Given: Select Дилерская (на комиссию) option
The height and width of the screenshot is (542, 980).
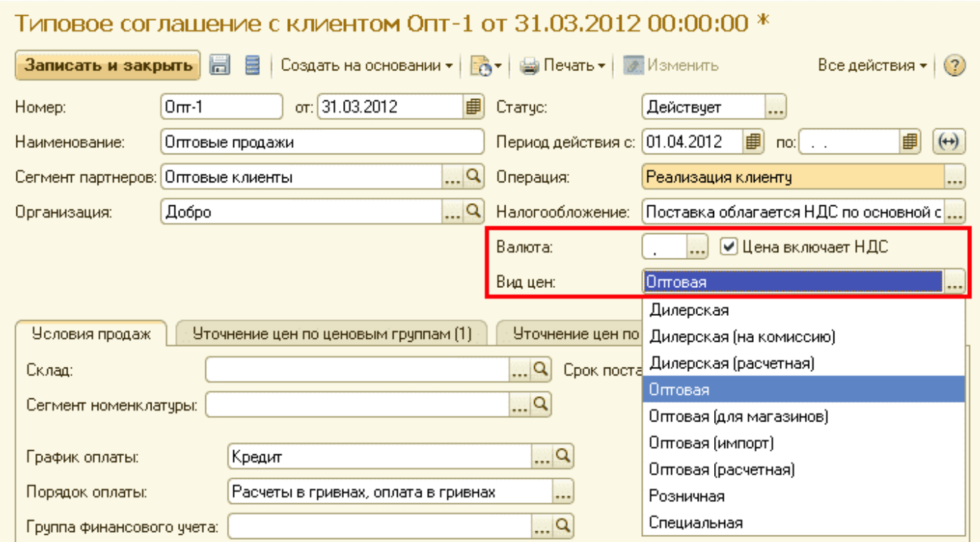Looking at the screenshot, I should click(803, 337).
